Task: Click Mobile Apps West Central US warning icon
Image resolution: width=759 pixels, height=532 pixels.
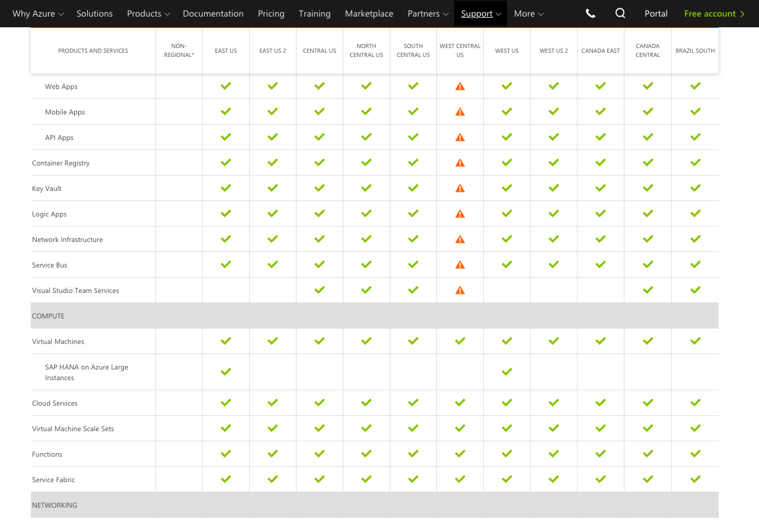Action: 460,112
